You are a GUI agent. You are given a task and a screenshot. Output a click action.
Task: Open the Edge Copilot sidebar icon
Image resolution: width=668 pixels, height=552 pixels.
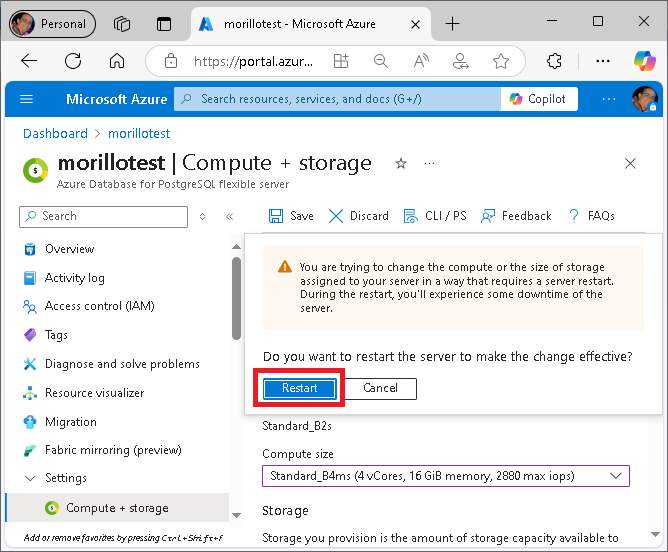[645, 60]
